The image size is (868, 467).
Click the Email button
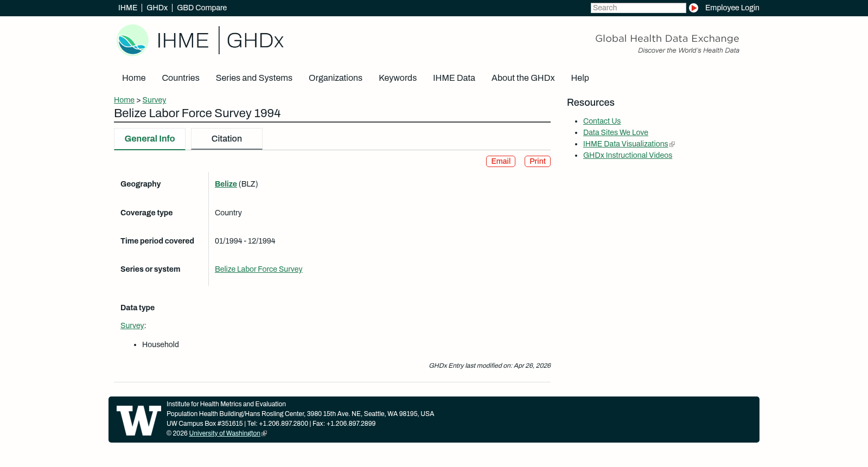[x=501, y=162]
